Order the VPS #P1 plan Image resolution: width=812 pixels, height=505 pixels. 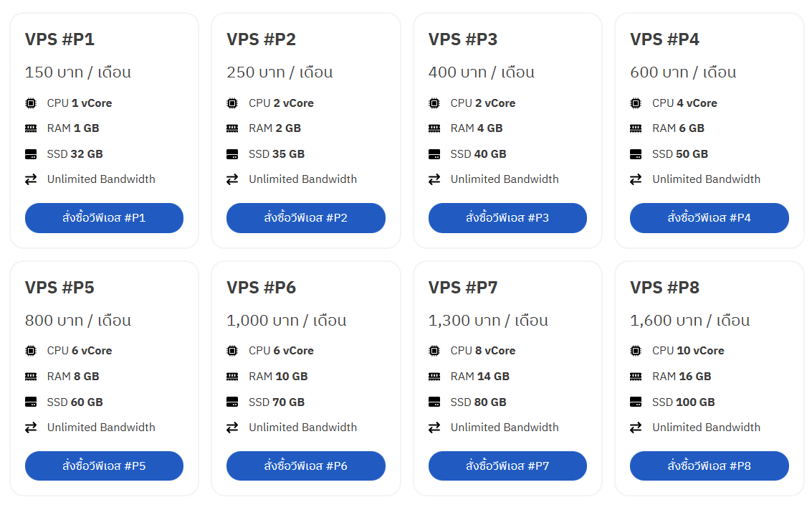click(104, 217)
